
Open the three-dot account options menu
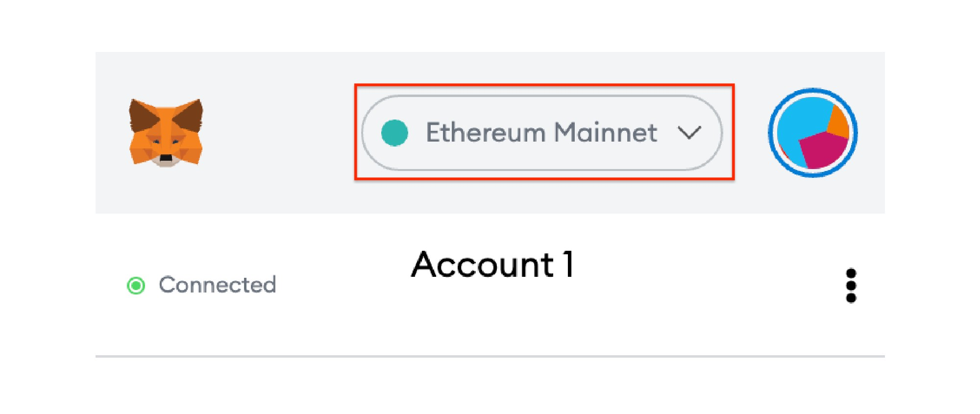[851, 286]
